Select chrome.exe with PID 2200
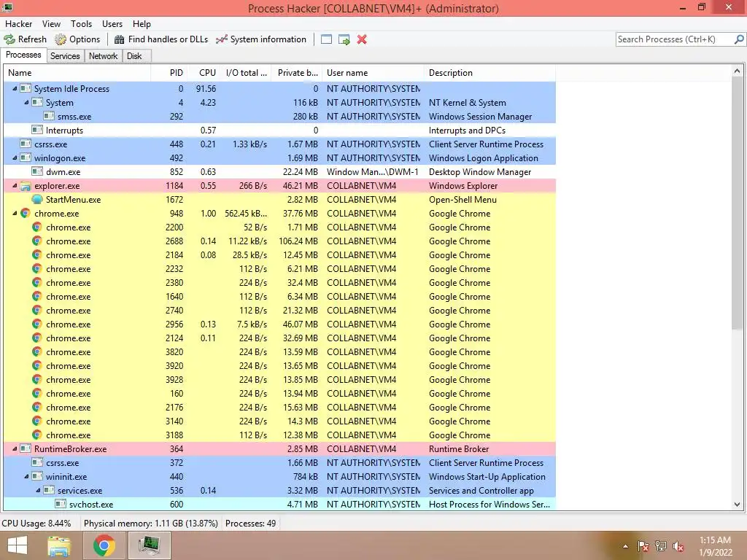Screen dimensions: 747x560 tap(279, 227)
